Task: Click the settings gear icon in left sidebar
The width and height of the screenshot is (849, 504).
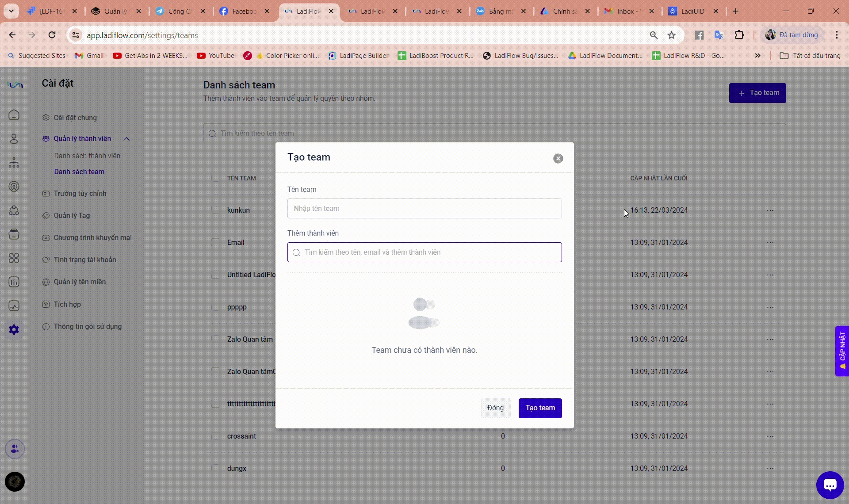Action: pyautogui.click(x=14, y=329)
